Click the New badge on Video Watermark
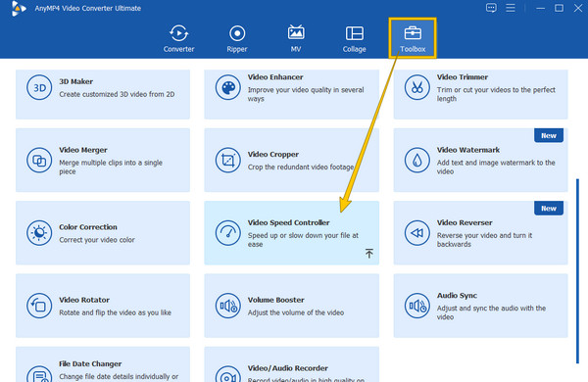This screenshot has width=588, height=382. pos(549,135)
